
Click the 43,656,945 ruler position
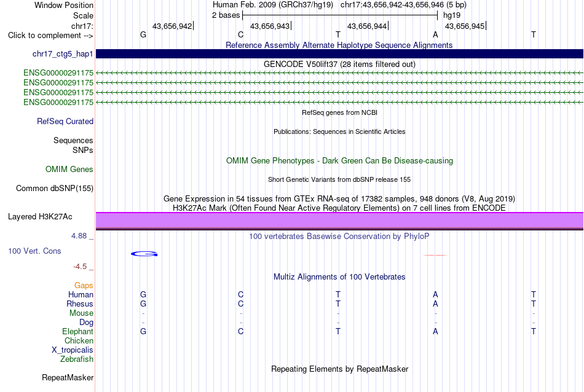click(465, 26)
